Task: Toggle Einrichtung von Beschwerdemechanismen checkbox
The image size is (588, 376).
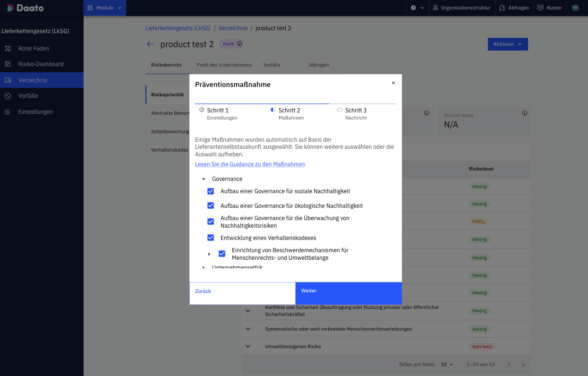Action: click(x=222, y=254)
